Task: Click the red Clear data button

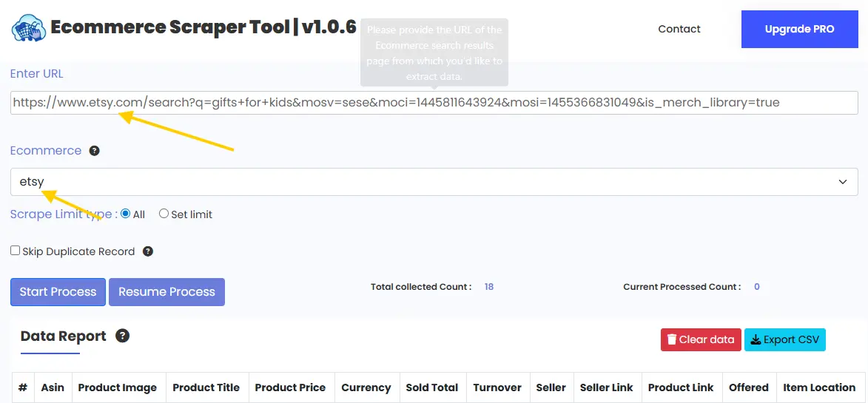Action: [701, 339]
